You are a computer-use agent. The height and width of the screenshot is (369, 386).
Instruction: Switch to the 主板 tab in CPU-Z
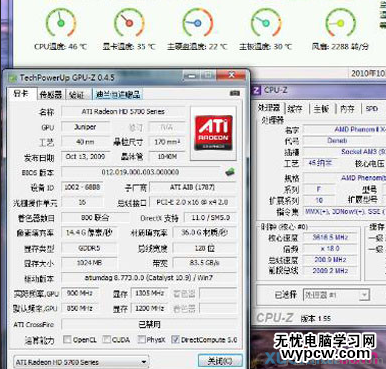[x=321, y=109]
